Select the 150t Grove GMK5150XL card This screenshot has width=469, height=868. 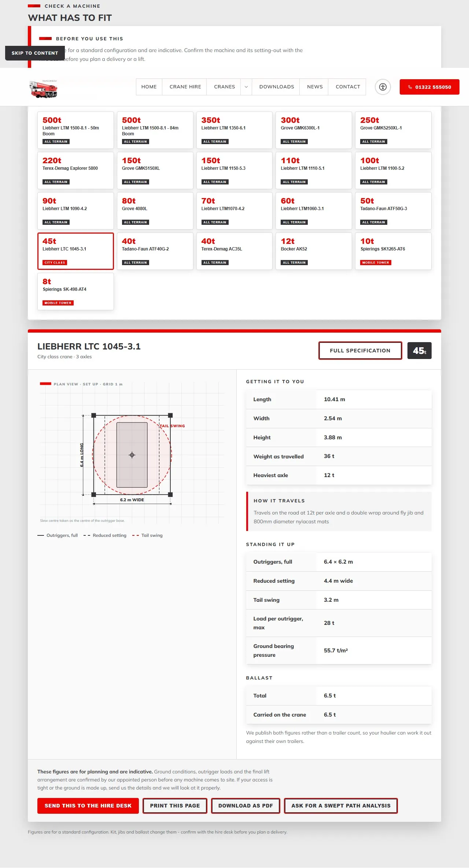click(x=155, y=171)
